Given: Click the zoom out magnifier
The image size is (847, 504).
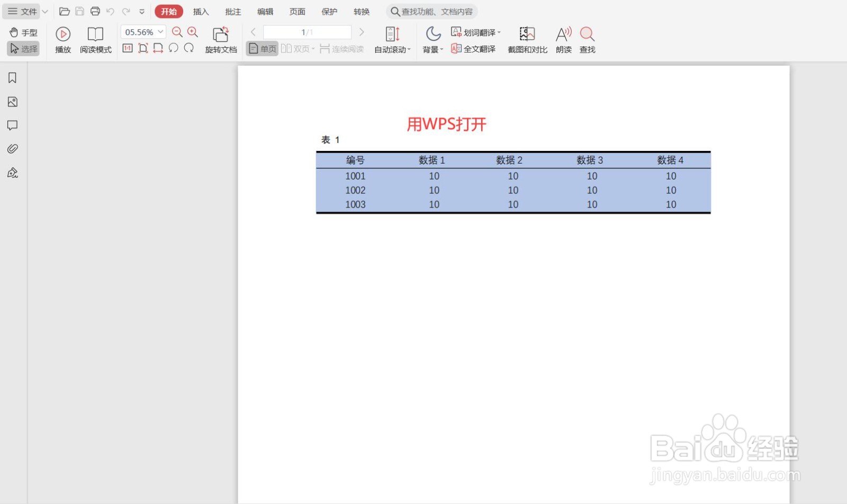Looking at the screenshot, I should [177, 32].
